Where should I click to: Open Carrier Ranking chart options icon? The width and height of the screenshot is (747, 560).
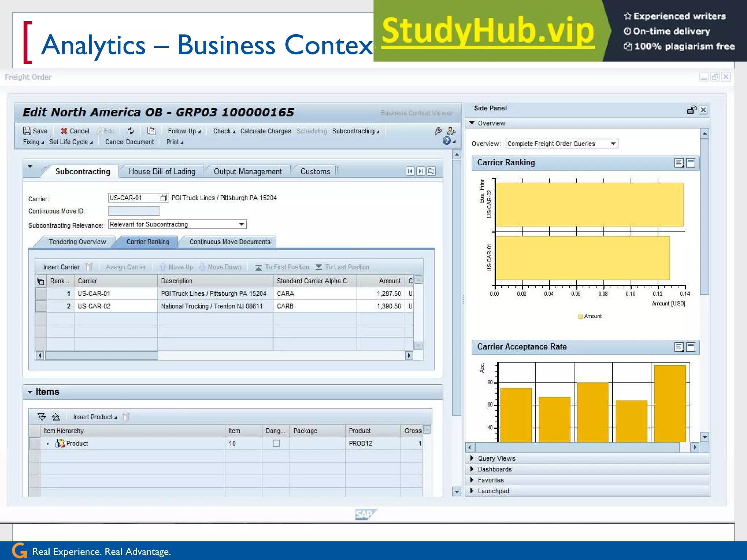coord(679,163)
